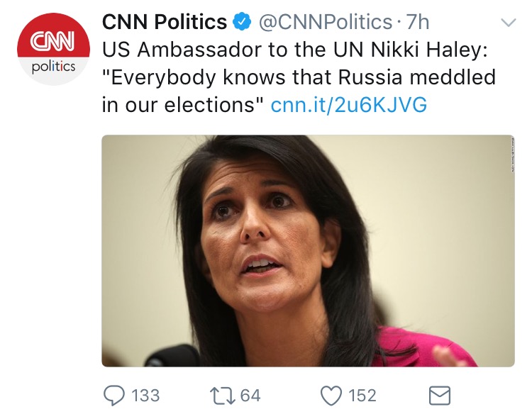Click the 133 replies count

coord(145,396)
